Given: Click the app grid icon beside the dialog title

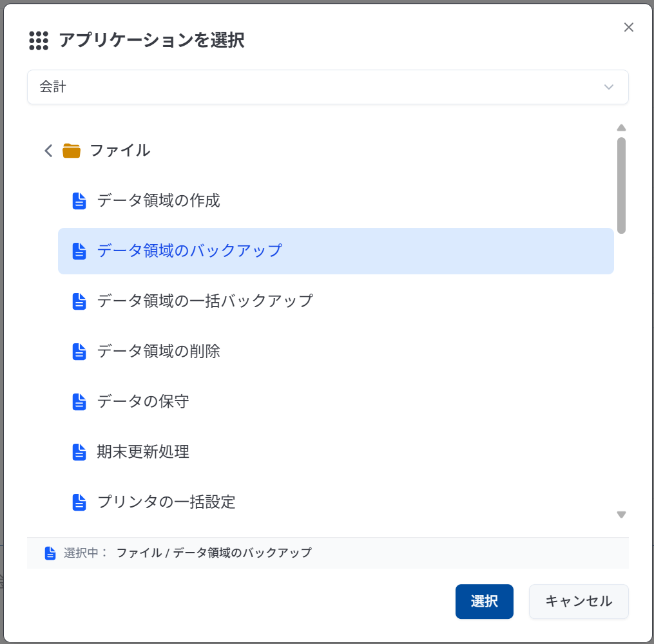Looking at the screenshot, I should tap(39, 41).
